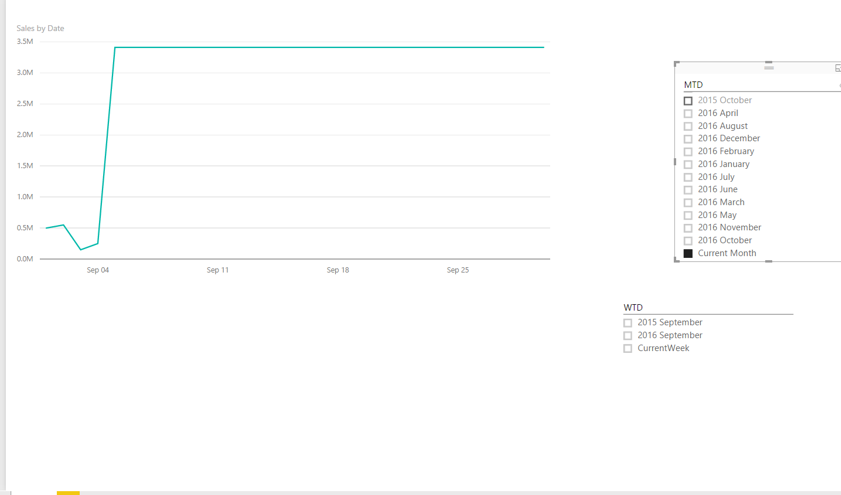The image size is (841, 495).
Task: Click the MTD slicer header title
Action: tap(693, 85)
